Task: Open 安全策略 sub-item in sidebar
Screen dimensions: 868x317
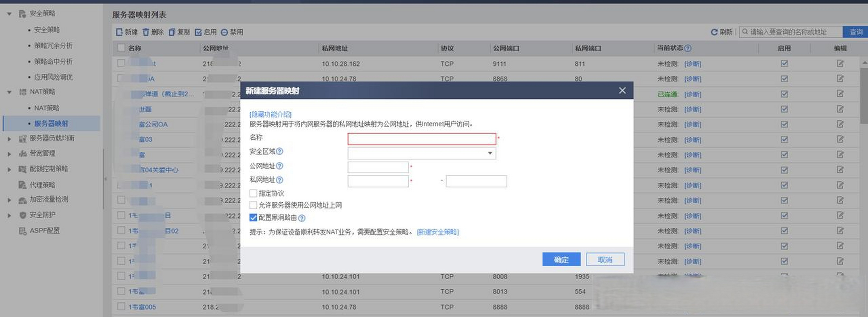Action: [47, 30]
